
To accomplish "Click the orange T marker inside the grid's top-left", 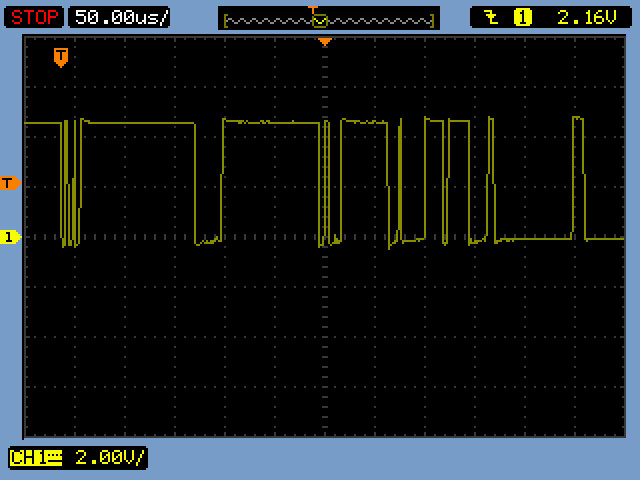I will (61, 57).
